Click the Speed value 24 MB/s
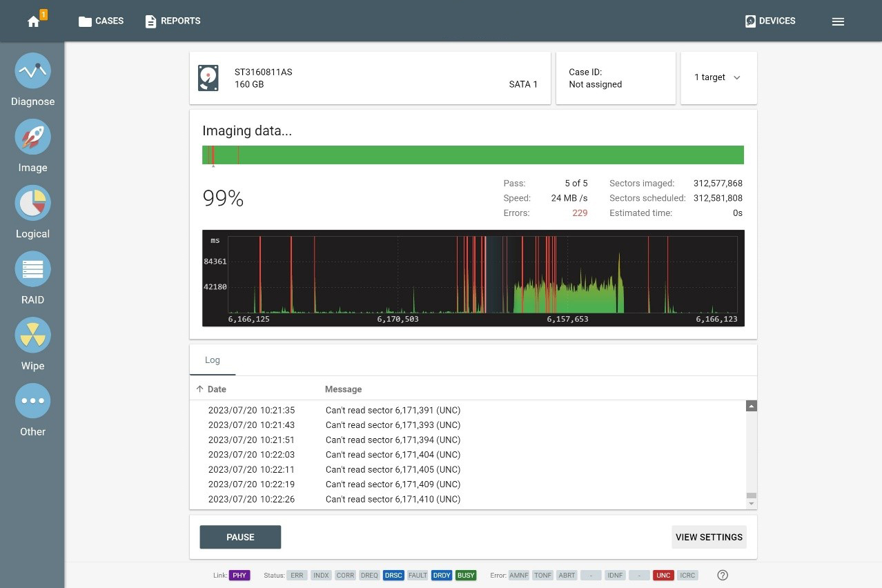 click(569, 198)
